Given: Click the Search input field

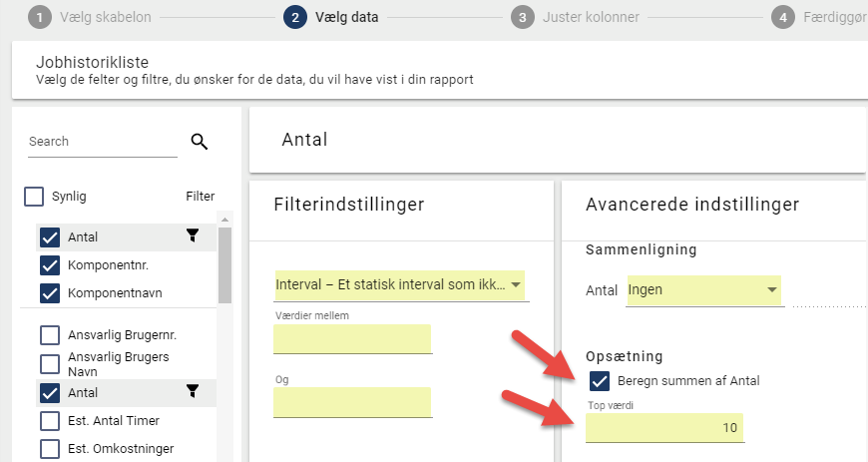Looking at the screenshot, I should point(103,142).
